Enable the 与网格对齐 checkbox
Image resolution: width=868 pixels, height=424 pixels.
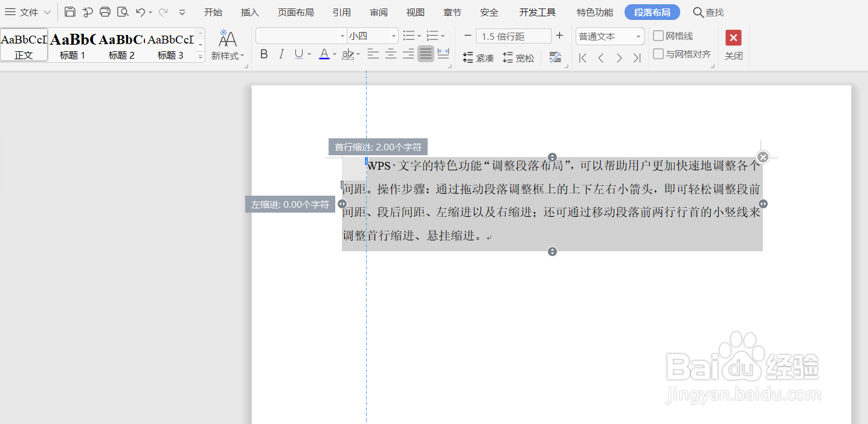(x=658, y=54)
